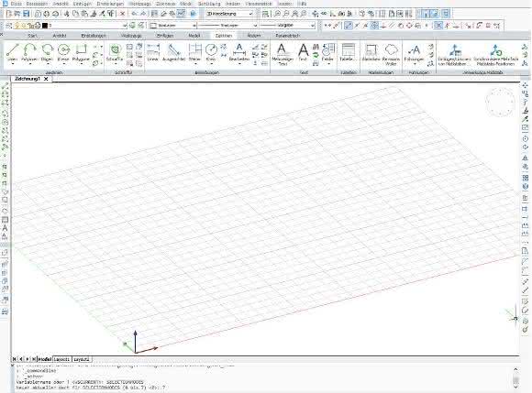Click the command line scroll-up arrow
This screenshot has width=532, height=393.
(x=515, y=369)
